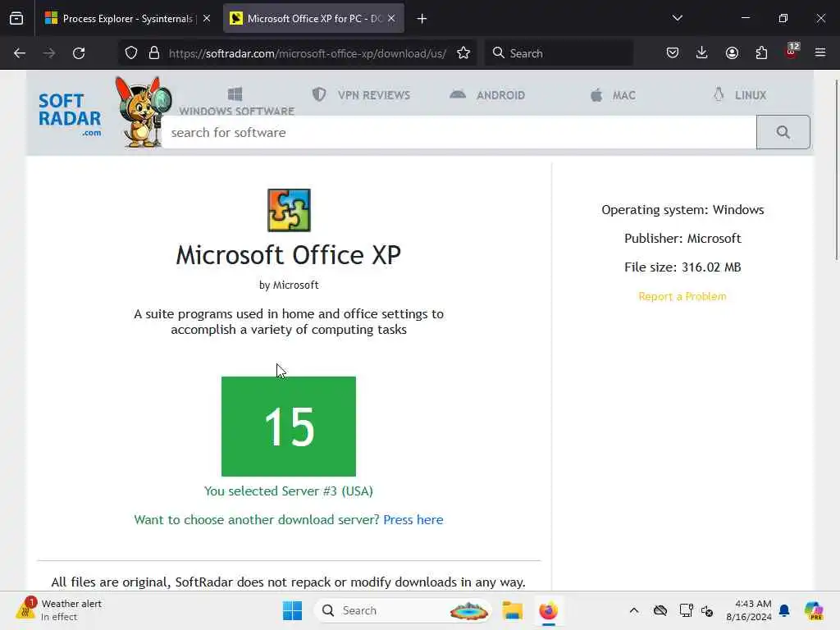Go to the SoftRadar.com home logo
This screenshot has width=840, height=630.
click(x=70, y=115)
